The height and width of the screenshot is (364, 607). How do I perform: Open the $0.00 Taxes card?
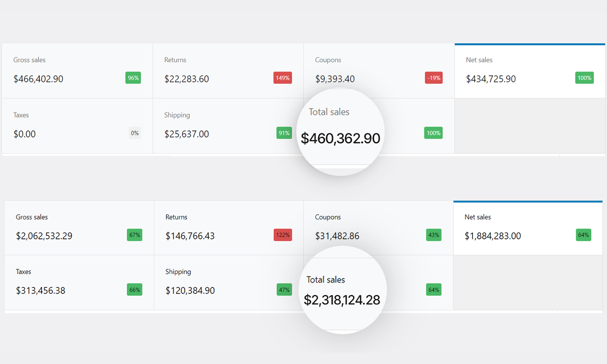pos(77,126)
